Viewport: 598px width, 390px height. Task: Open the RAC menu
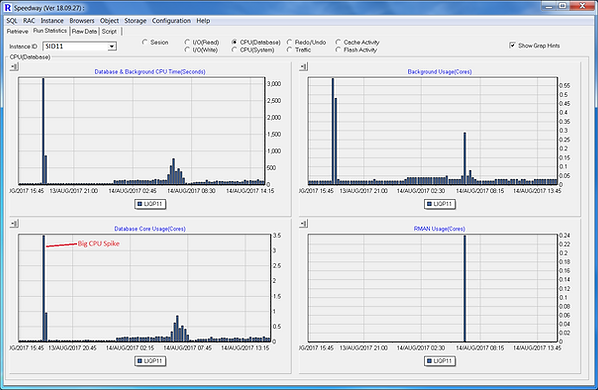point(29,21)
